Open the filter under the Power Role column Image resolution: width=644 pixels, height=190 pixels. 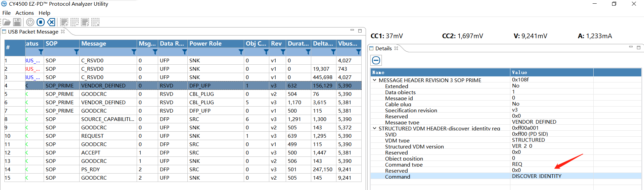[241, 52]
